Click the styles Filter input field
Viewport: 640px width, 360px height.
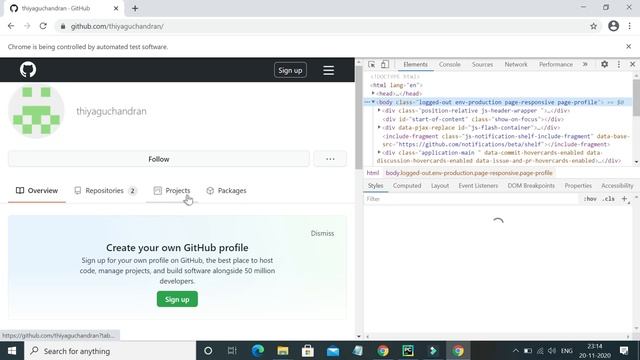(x=471, y=199)
